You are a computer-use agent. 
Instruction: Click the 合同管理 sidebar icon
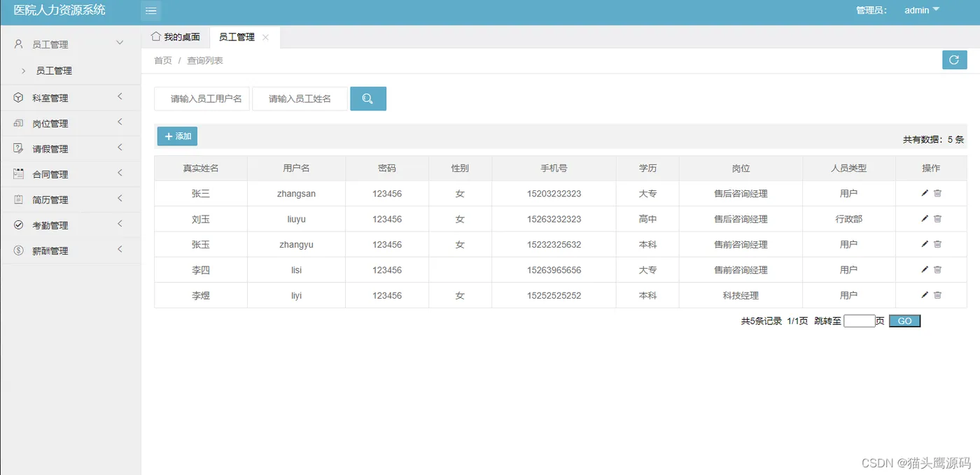tap(18, 173)
